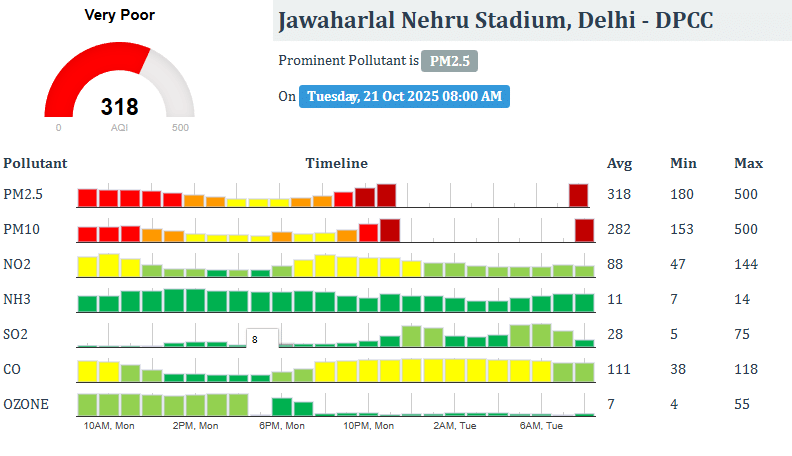Select the NH3 pollutant row label
This screenshot has width=792, height=456.
(x=18, y=300)
